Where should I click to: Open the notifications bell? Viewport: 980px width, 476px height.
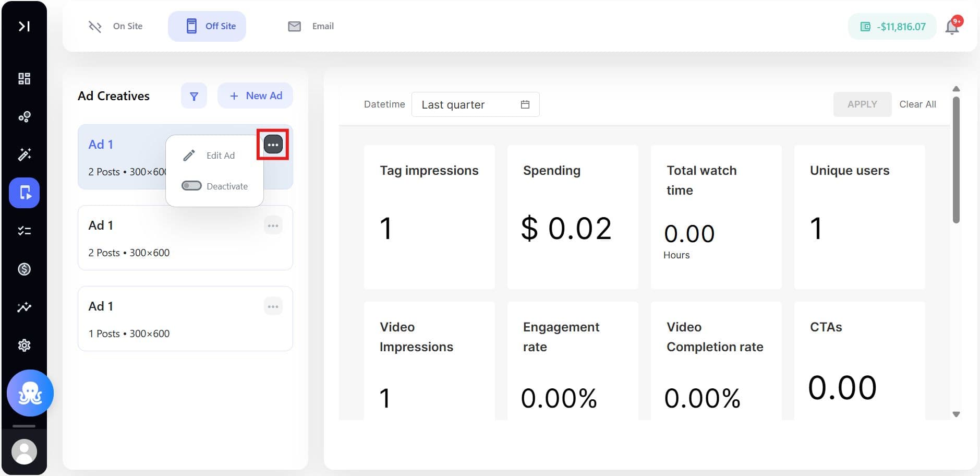tap(952, 27)
